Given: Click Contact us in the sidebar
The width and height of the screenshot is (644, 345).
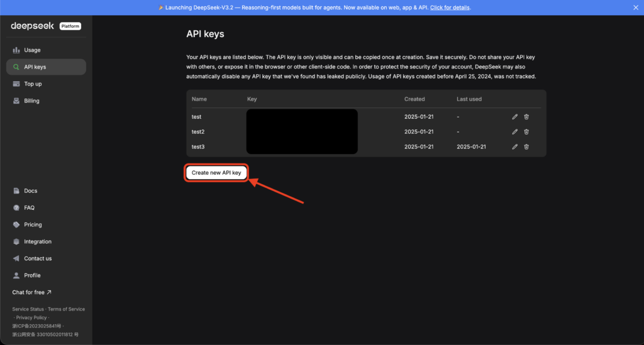Looking at the screenshot, I should point(38,259).
